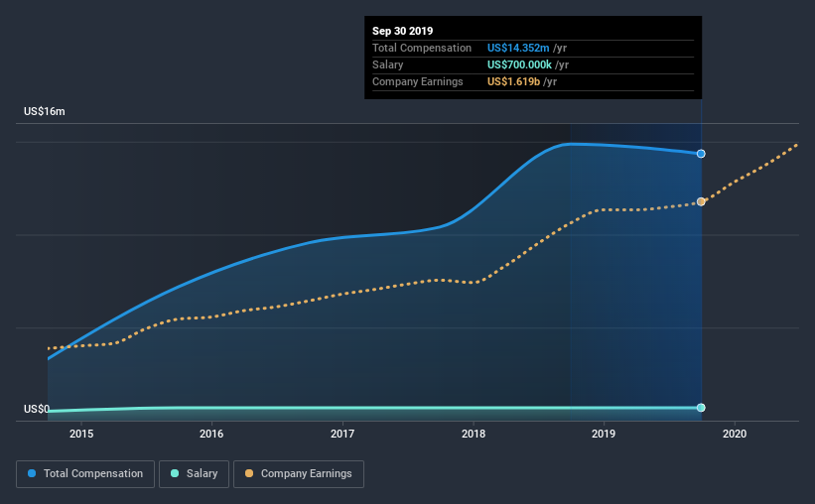Click the blue Total Compensation data point marker

(x=701, y=154)
